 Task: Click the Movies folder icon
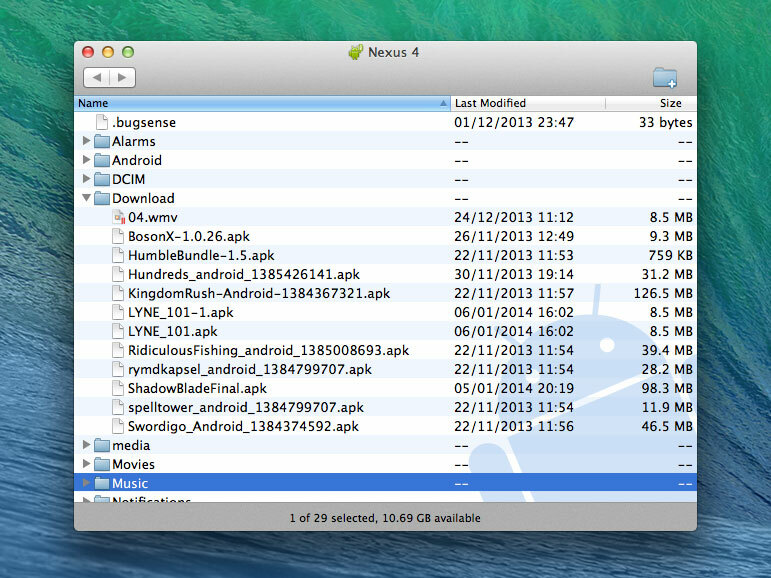pos(102,464)
